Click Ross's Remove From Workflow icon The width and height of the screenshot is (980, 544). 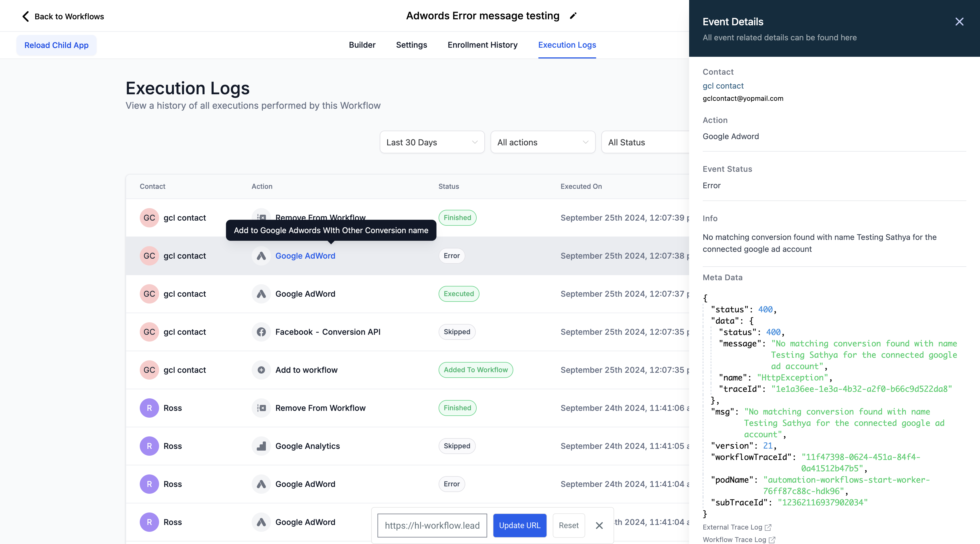click(261, 408)
